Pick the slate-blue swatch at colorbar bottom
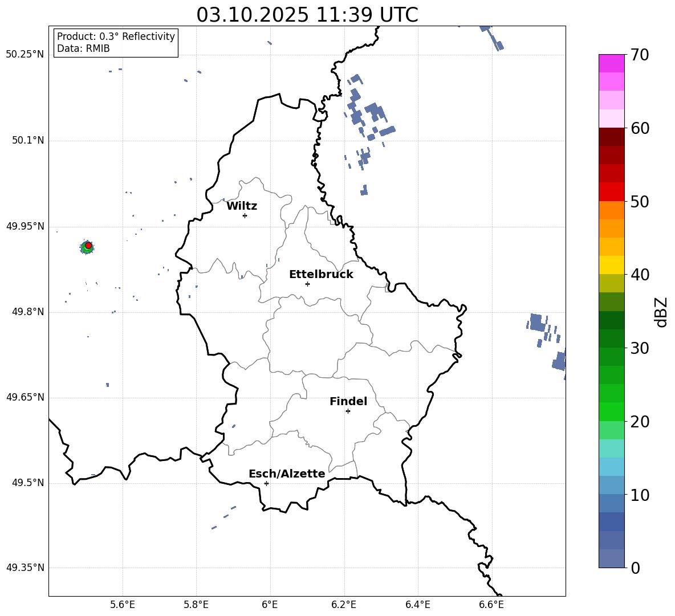 point(611,559)
